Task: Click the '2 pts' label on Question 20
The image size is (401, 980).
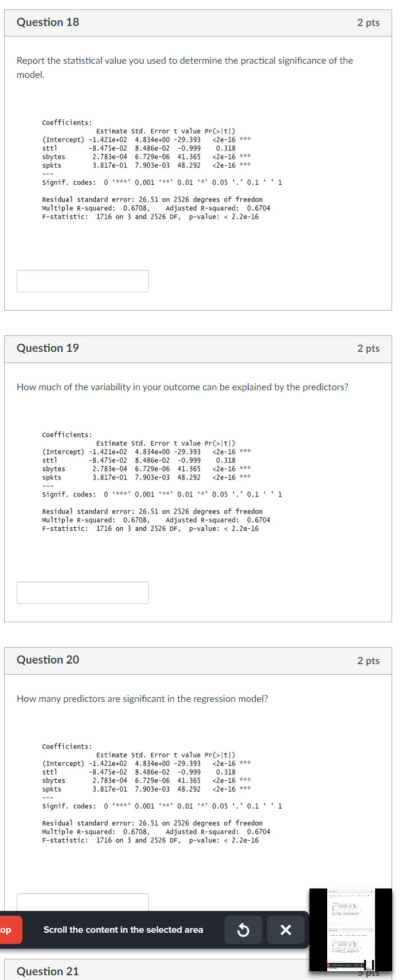Action: [369, 661]
